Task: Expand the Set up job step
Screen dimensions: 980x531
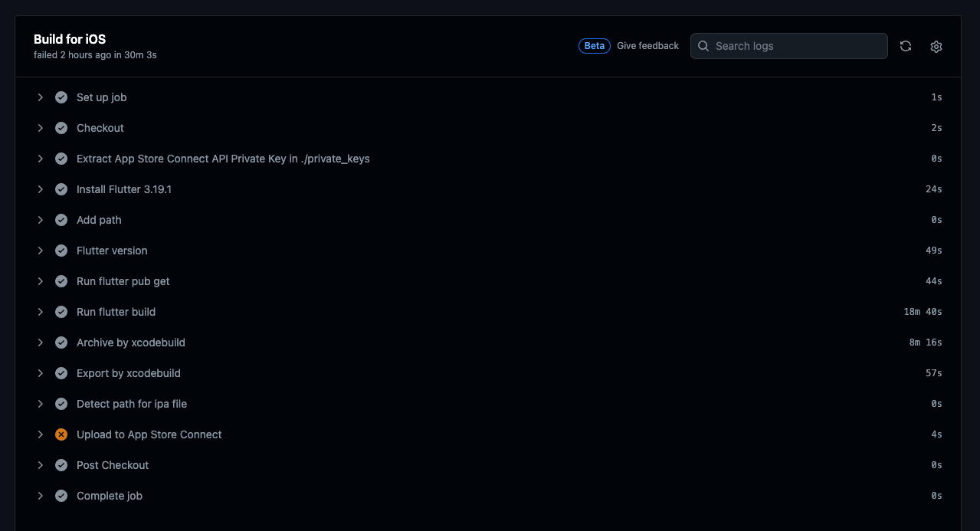Action: click(40, 97)
